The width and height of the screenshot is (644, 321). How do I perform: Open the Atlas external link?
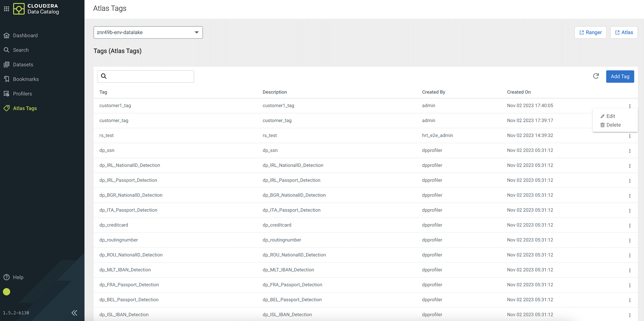[x=624, y=32]
